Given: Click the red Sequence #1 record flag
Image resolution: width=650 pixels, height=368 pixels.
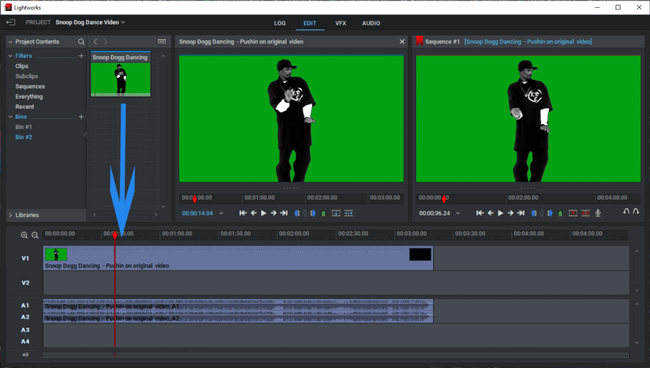Looking at the screenshot, I should tap(420, 41).
